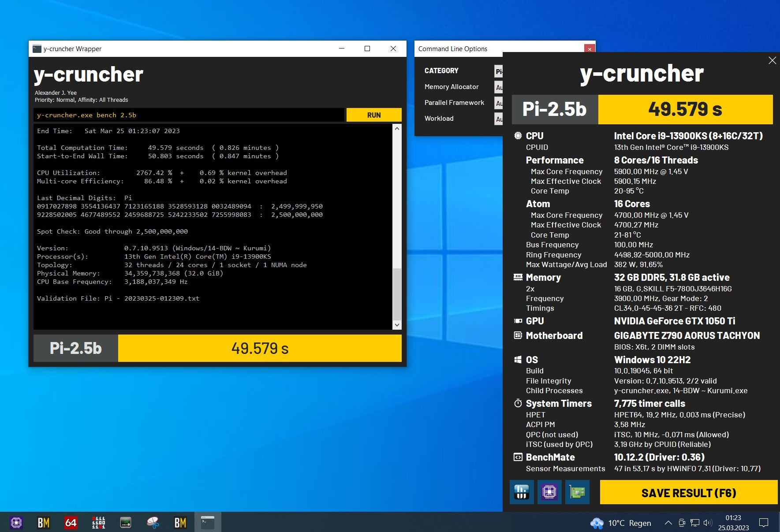This screenshot has height=532, width=780.
Task: Close the Command Line Options window
Action: coord(590,49)
